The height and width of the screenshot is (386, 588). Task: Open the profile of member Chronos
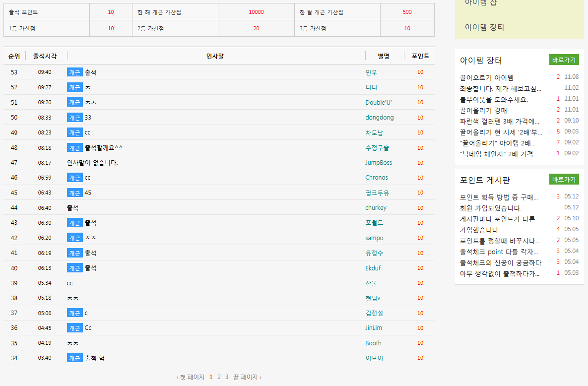[377, 178]
